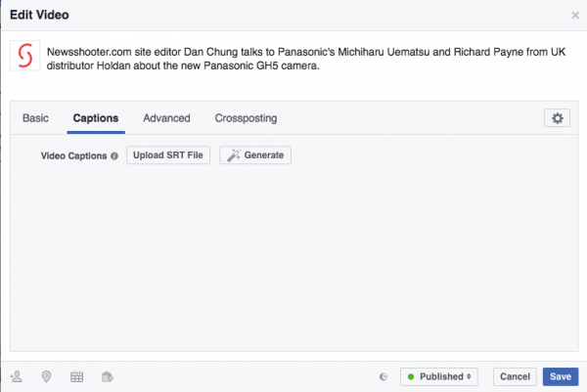The image size is (587, 392).
Task: Open the Advanced tab
Action: pos(166,118)
